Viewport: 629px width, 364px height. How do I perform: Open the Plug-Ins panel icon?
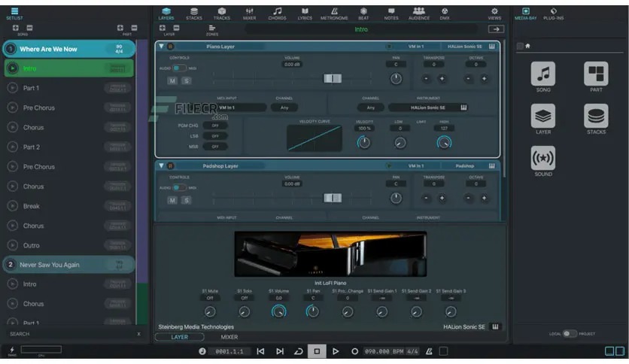tap(553, 14)
